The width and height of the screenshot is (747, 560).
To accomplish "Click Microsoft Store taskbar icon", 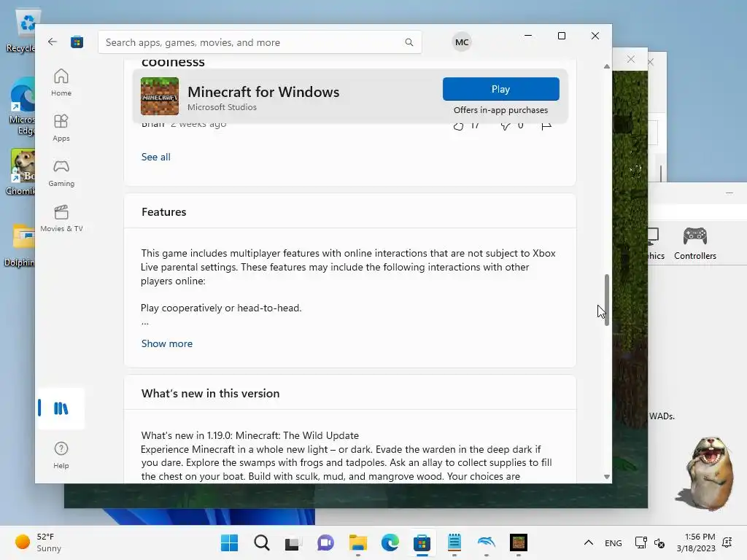I will click(422, 542).
